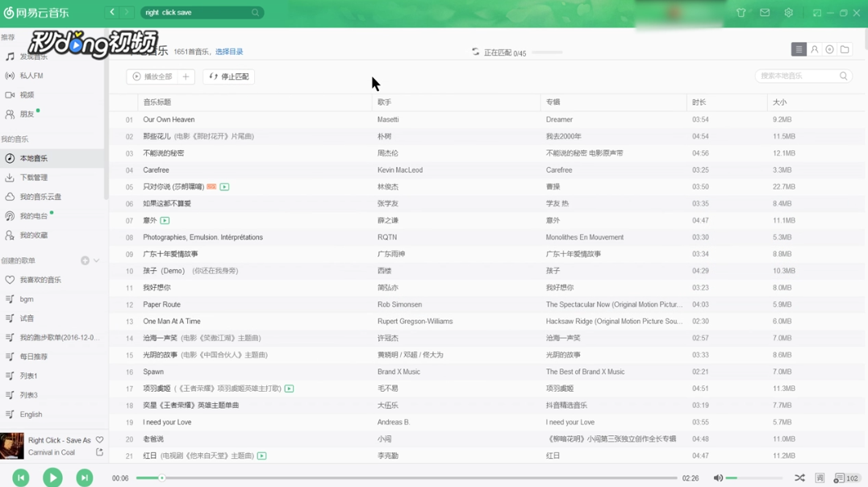The image size is (868, 487).
Task: Open 我的电台 in sidebar
Action: click(52, 216)
